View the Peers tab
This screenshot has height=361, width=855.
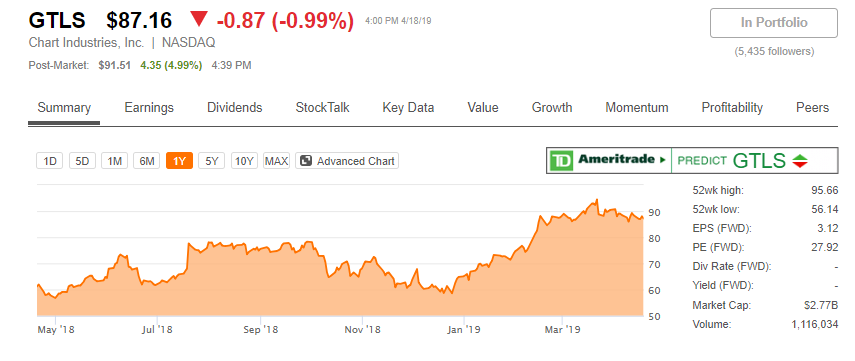point(812,107)
